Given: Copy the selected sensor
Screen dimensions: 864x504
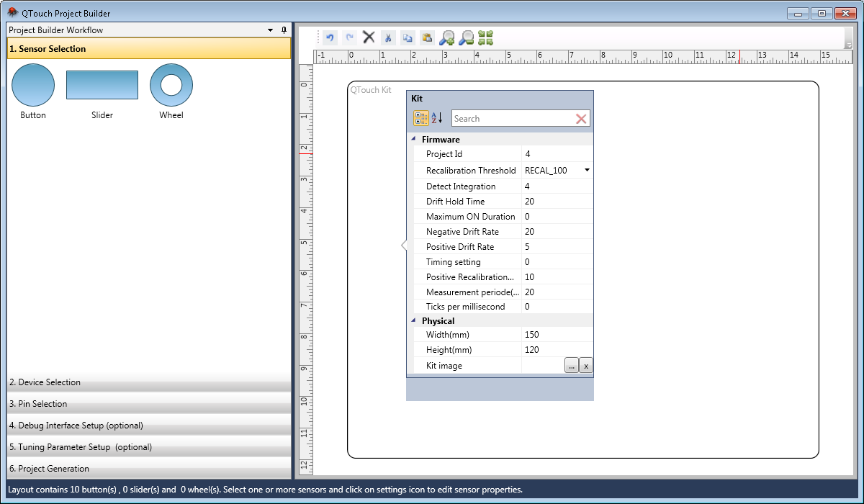Looking at the screenshot, I should point(408,37).
